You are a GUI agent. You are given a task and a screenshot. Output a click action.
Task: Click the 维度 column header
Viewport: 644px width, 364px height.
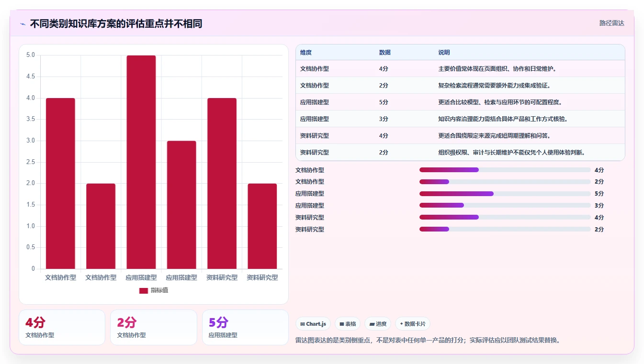click(x=306, y=53)
